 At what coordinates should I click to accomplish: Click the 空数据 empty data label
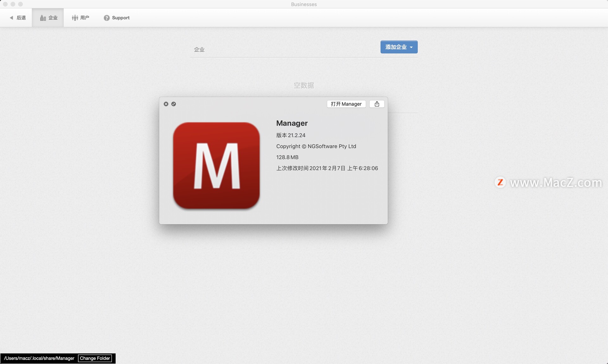[x=304, y=85]
